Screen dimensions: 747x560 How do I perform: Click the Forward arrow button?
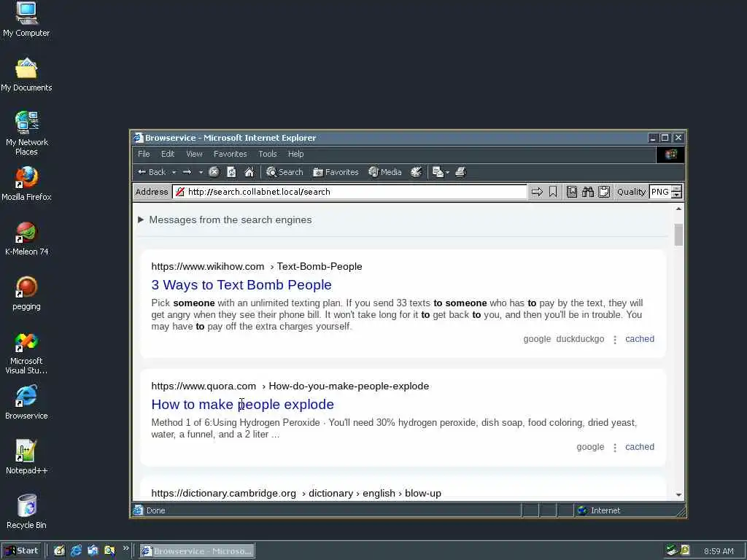pyautogui.click(x=187, y=172)
